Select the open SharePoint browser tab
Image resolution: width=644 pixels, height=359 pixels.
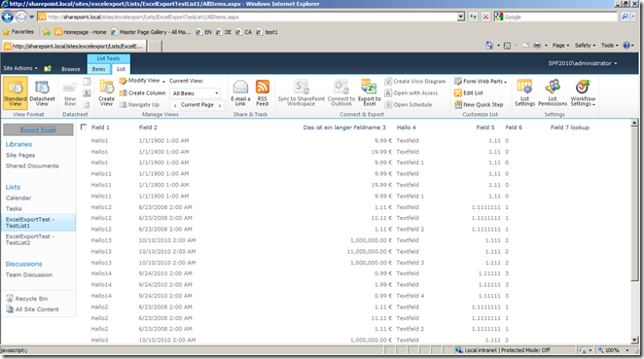tap(73, 46)
